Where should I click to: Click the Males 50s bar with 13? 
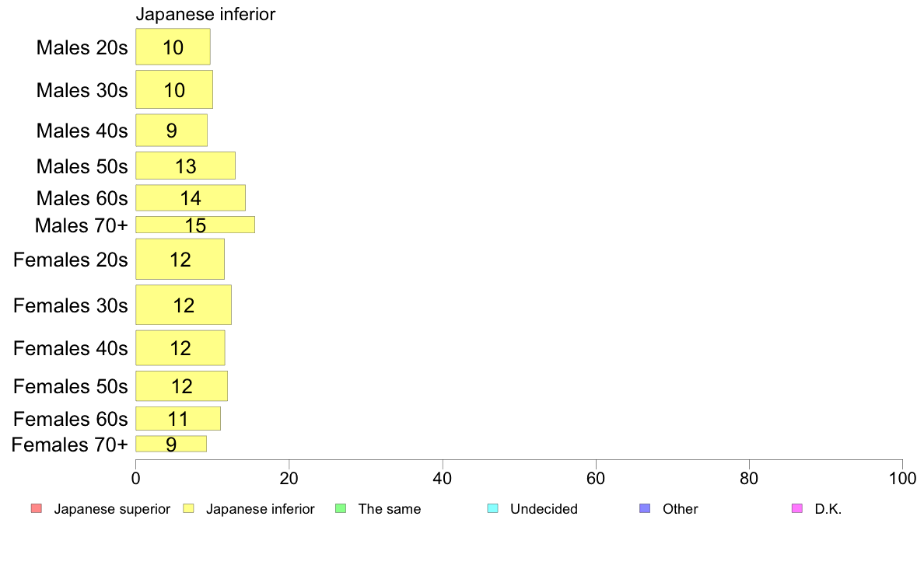[x=185, y=166]
